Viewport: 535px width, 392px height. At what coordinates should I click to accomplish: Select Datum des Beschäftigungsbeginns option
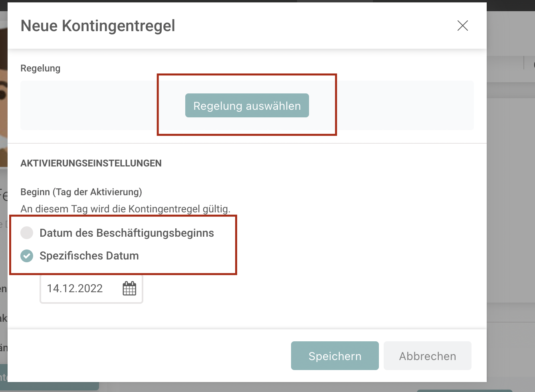[x=127, y=233]
